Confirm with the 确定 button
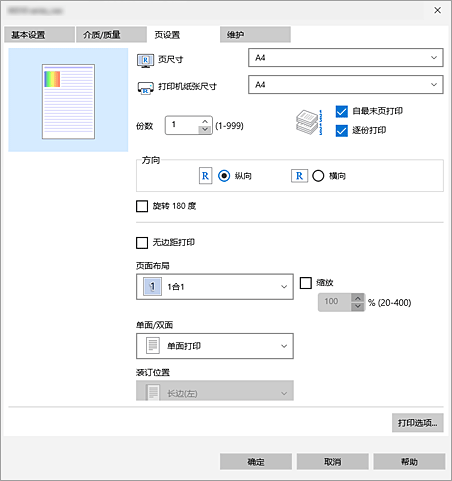The width and height of the screenshot is (452, 481). pos(256,462)
